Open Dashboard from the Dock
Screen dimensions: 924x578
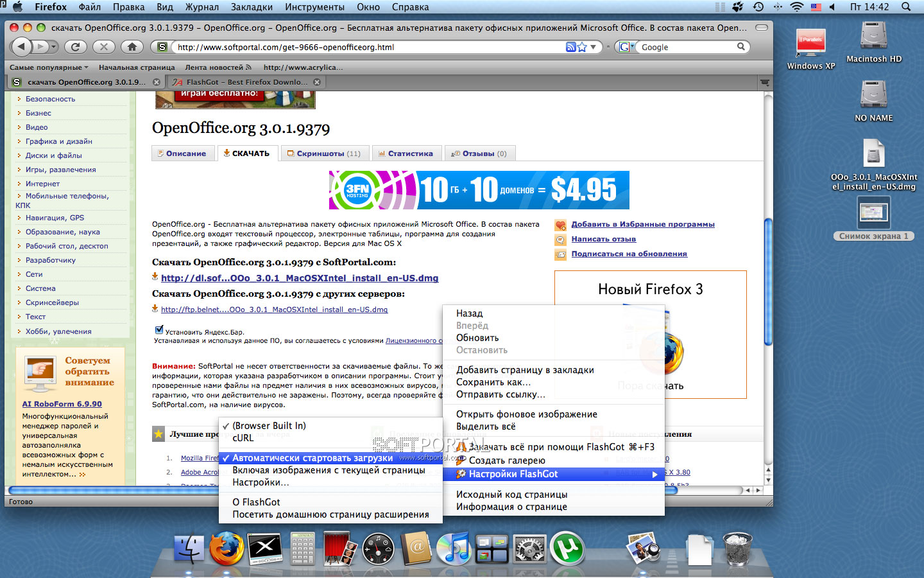pyautogui.click(x=379, y=548)
